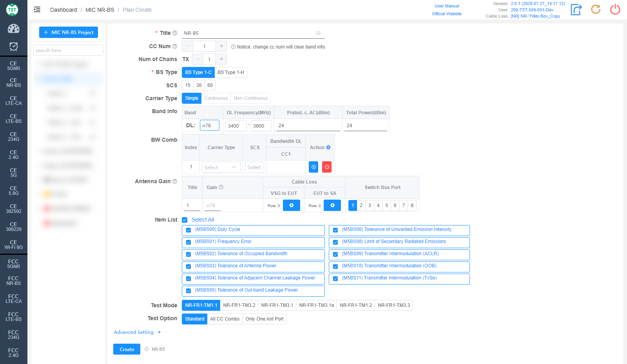Select the NR-FR1-TM3.2 test mode
Image resolution: width=627 pixels, height=364 pixels.
[239, 305]
